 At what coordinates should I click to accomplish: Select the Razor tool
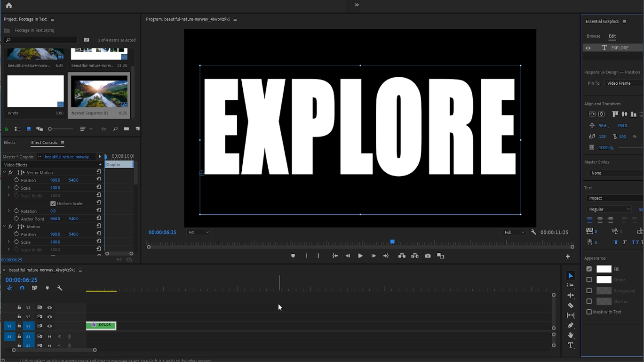tap(571, 306)
